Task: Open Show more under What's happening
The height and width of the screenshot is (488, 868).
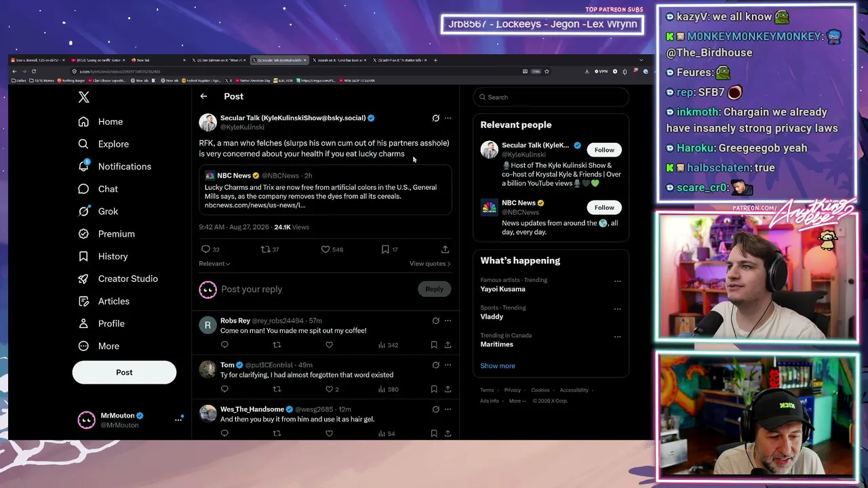Action: [498, 366]
